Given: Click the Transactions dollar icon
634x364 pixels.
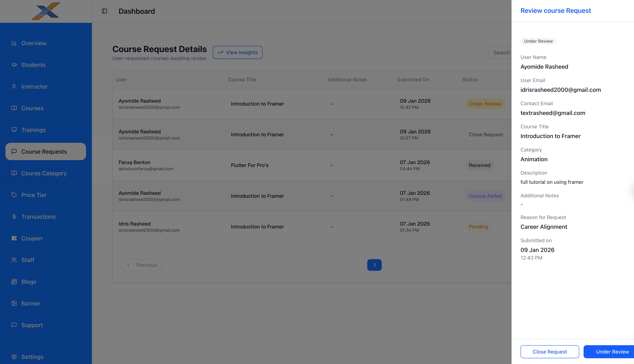Looking at the screenshot, I should point(14,217).
